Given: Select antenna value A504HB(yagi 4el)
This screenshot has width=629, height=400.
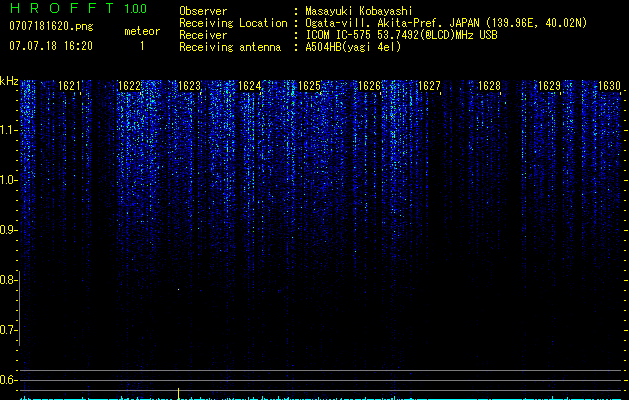Looking at the screenshot, I should [x=353, y=47].
